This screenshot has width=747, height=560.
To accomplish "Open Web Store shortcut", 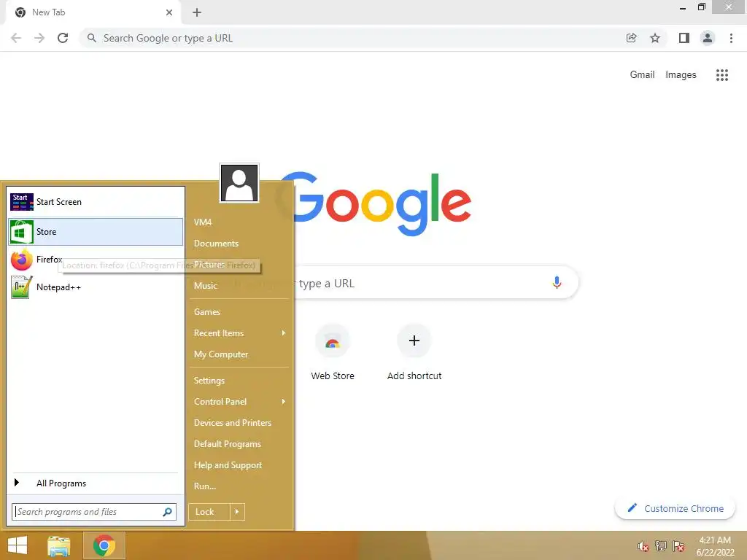I will 333,352.
